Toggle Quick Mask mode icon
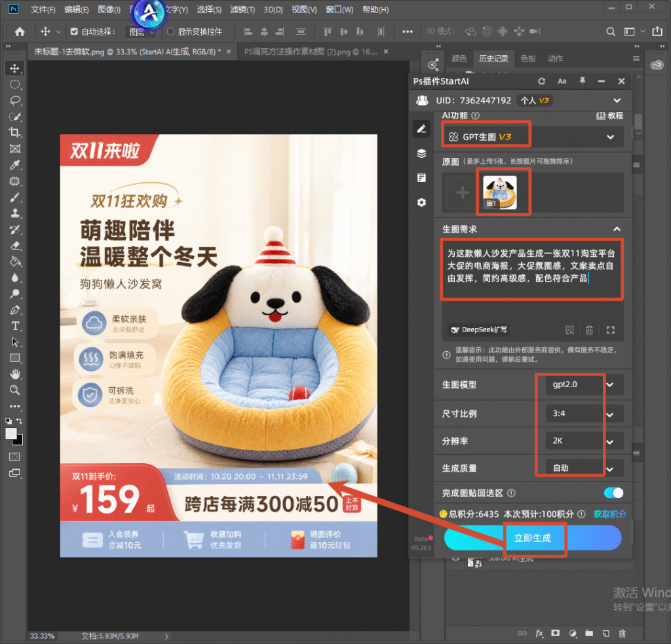 (14, 457)
